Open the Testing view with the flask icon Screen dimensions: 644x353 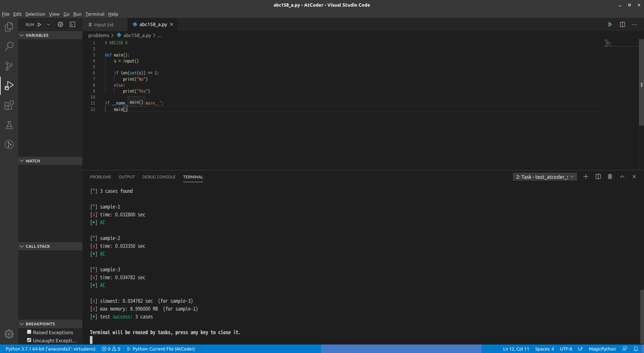(9, 125)
